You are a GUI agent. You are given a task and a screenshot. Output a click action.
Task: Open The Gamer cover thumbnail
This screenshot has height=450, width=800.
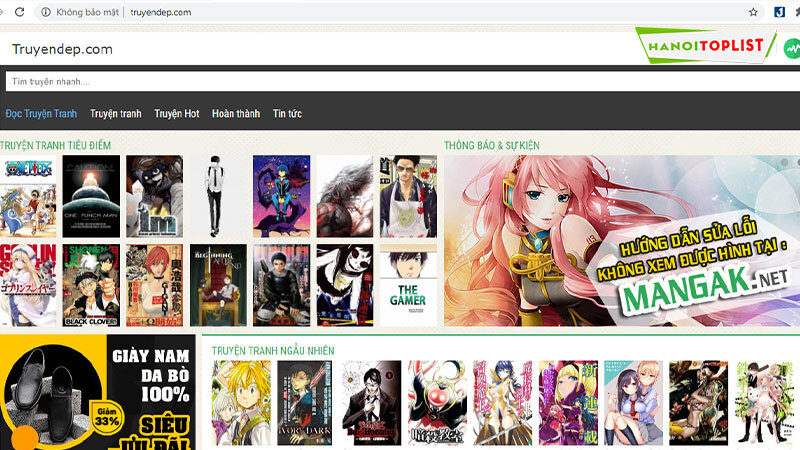408,285
